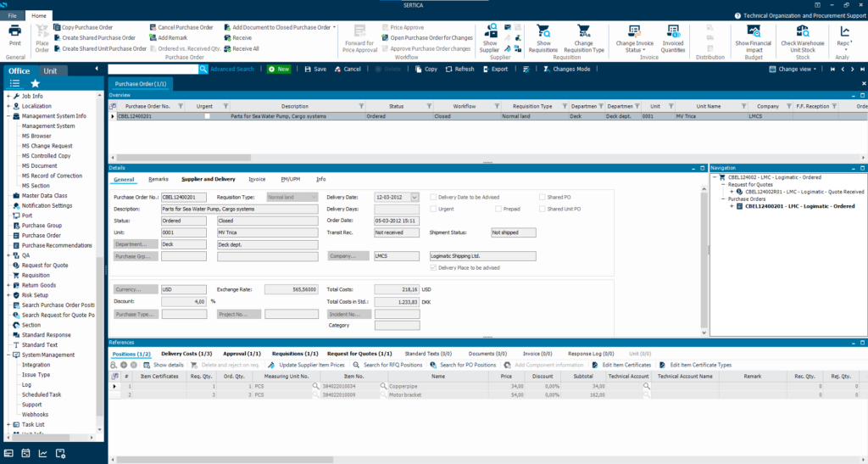The width and height of the screenshot is (868, 464).
Task: Open the Requisition Type combo box
Action: (x=292, y=197)
